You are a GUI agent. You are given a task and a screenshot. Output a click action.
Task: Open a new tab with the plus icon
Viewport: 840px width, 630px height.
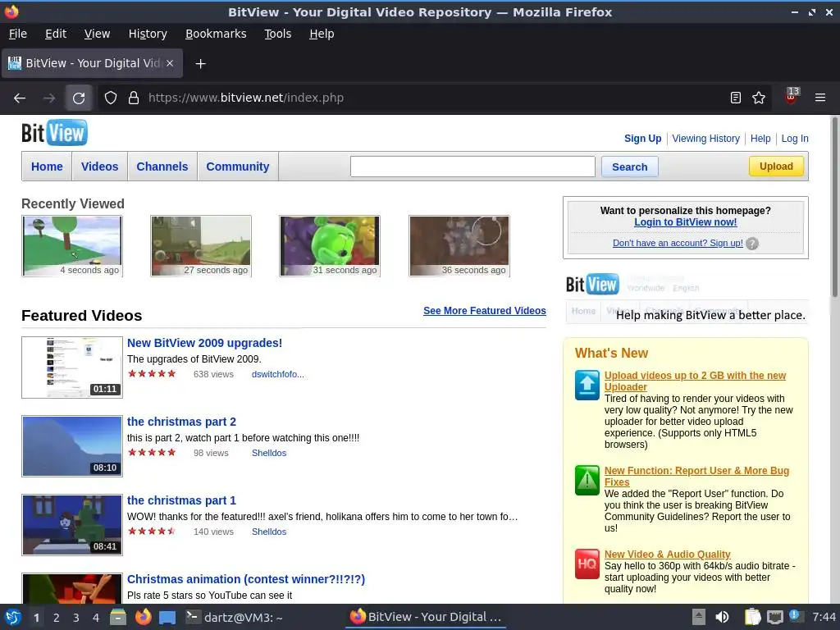point(200,64)
